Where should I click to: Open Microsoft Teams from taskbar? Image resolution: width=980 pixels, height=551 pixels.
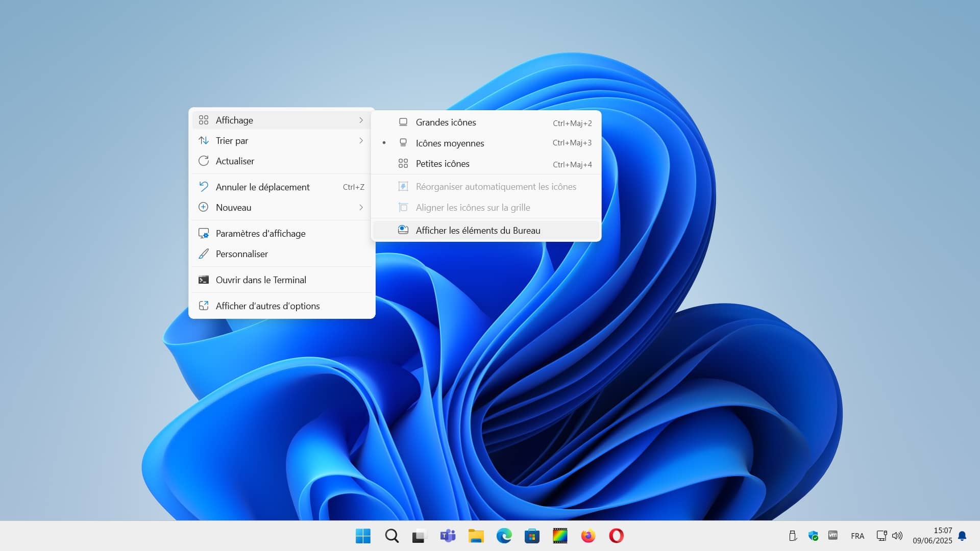448,536
